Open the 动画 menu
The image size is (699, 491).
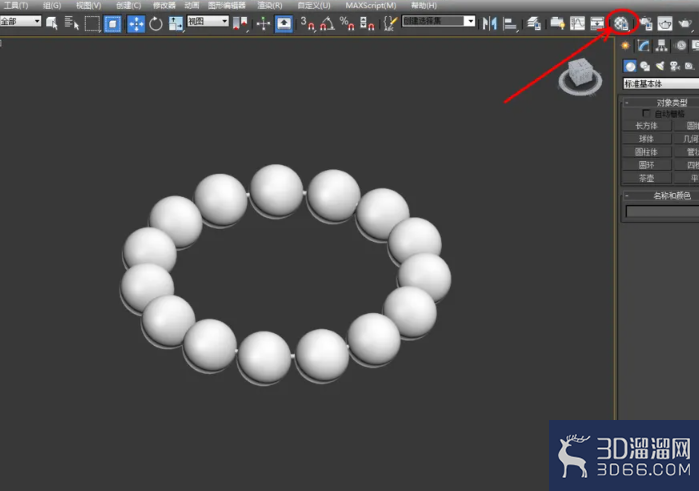tap(192, 5)
